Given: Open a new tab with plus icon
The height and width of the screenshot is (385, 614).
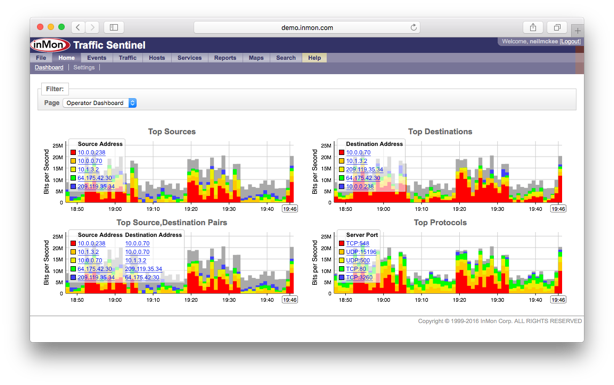Looking at the screenshot, I should (x=577, y=31).
